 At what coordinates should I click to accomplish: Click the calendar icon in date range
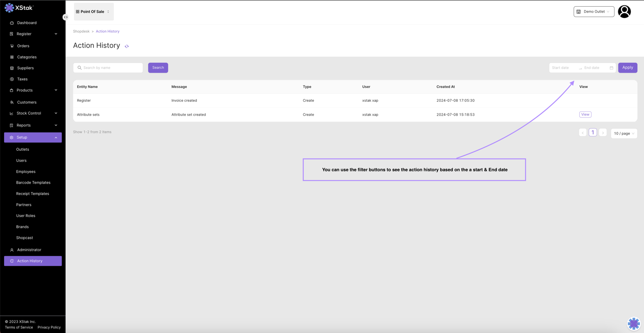(x=611, y=68)
